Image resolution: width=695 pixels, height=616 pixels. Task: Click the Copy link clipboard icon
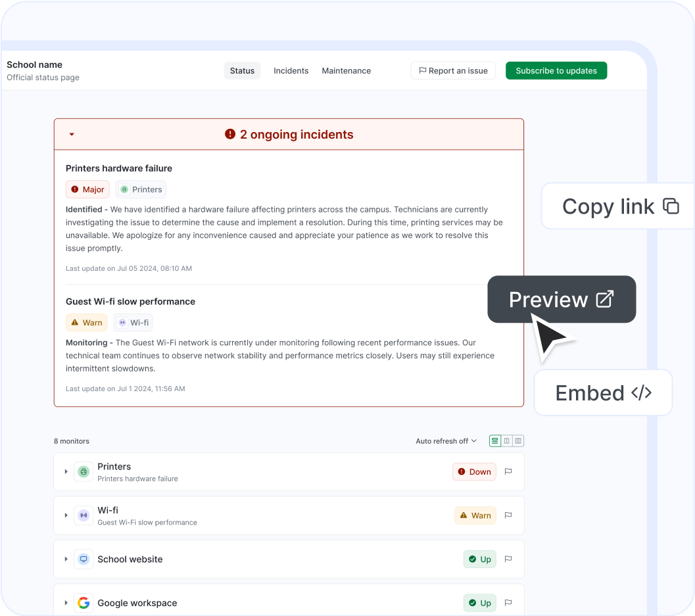coord(671,206)
